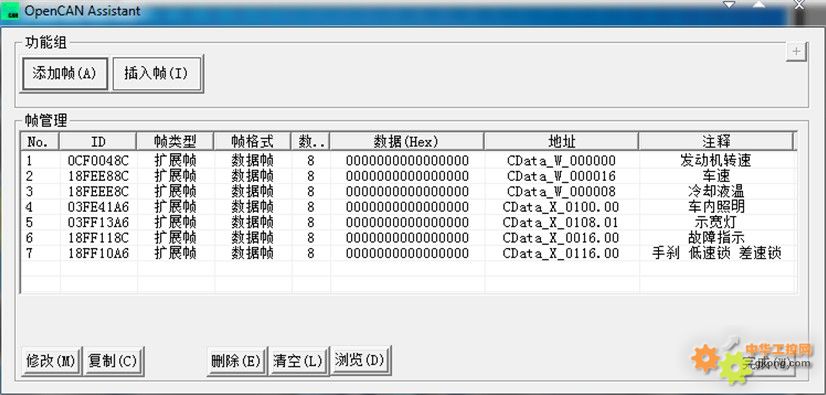The height and width of the screenshot is (395, 826).
Task: Select the row with ID 18FEEE8C
Action: [408, 191]
